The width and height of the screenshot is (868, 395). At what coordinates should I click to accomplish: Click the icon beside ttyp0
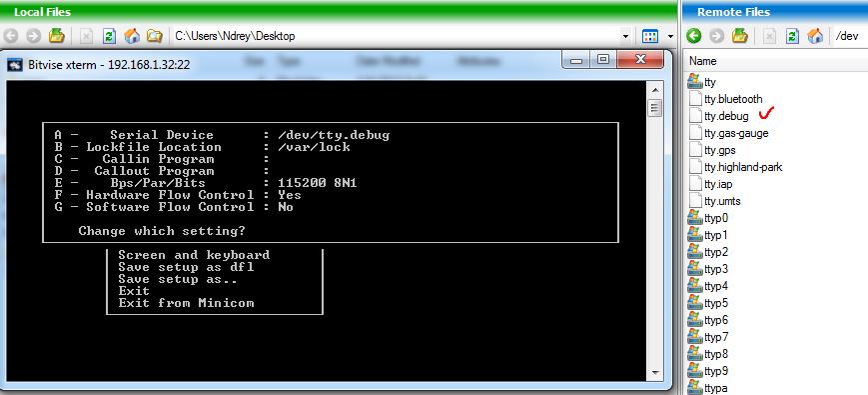(x=695, y=218)
